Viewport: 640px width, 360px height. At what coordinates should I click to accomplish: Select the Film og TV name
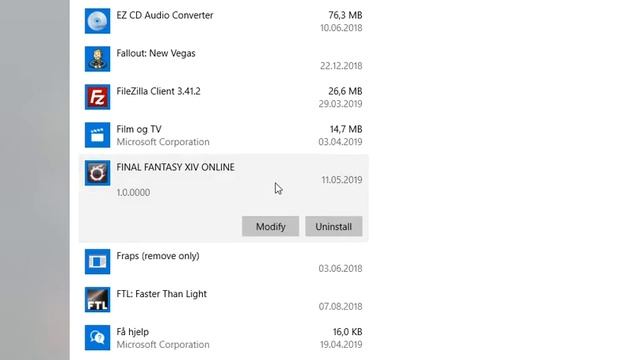click(x=139, y=129)
